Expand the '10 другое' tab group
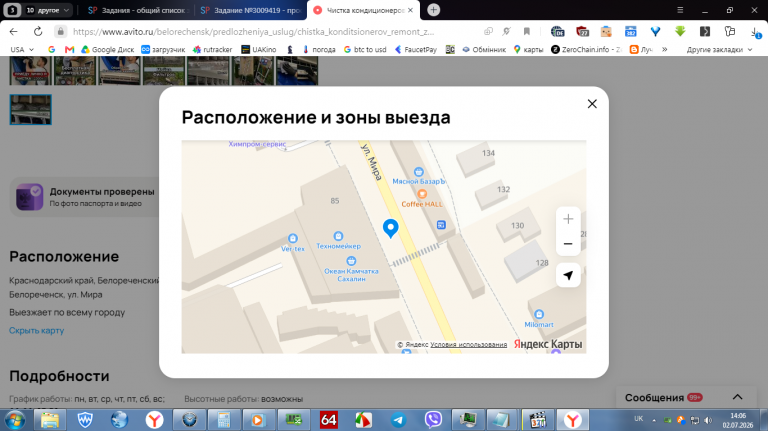The height and width of the screenshot is (431, 768). pos(47,10)
